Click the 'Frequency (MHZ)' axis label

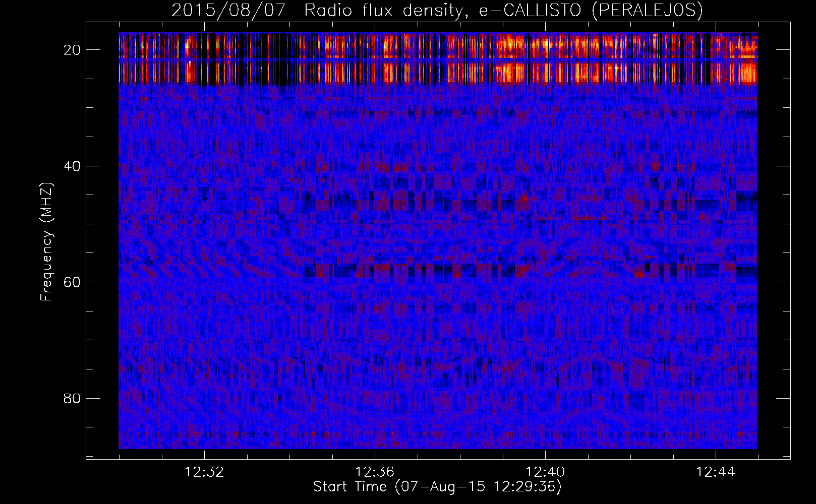pyautogui.click(x=46, y=242)
